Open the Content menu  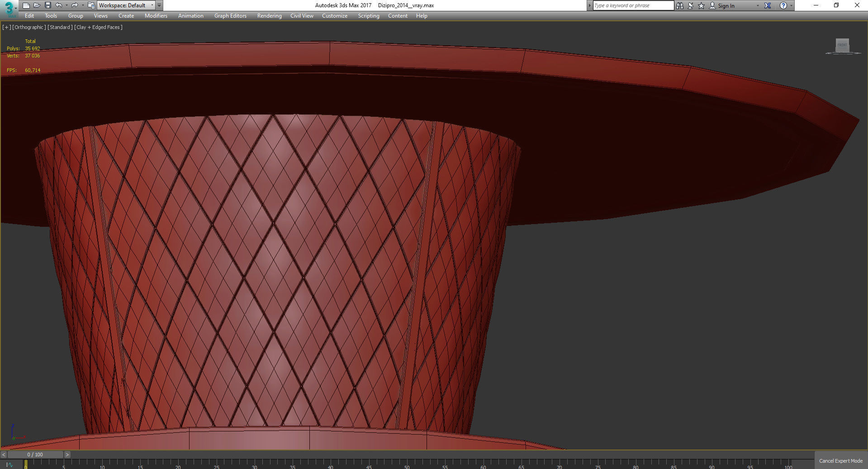[398, 16]
